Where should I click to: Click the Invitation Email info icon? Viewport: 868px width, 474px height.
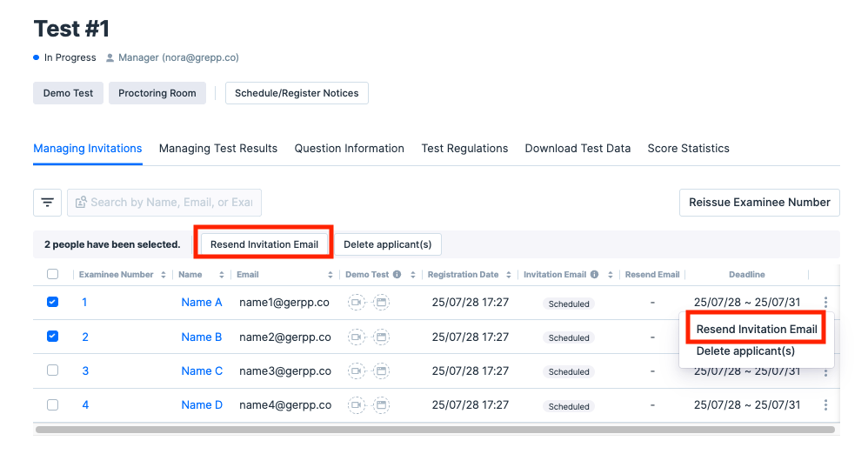(594, 275)
